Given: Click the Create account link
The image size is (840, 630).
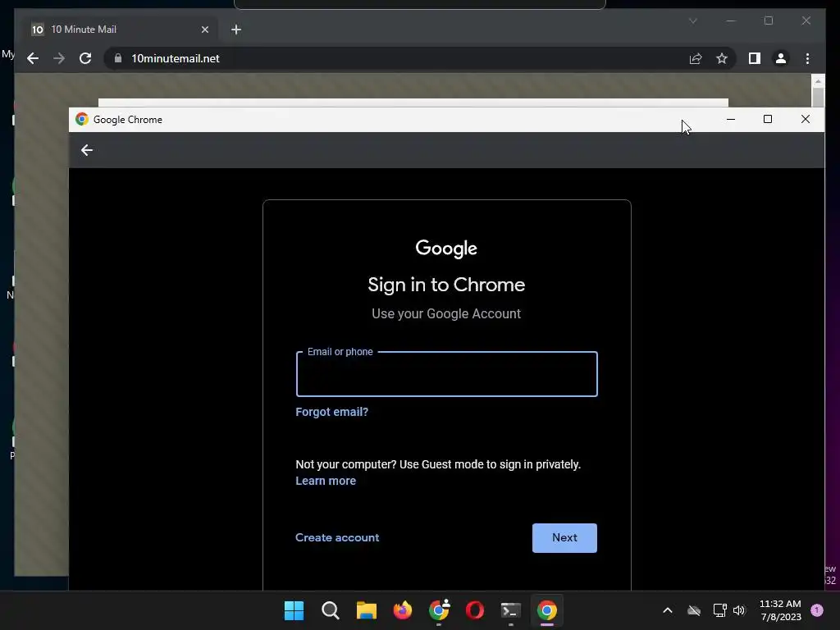Looking at the screenshot, I should 337,537.
